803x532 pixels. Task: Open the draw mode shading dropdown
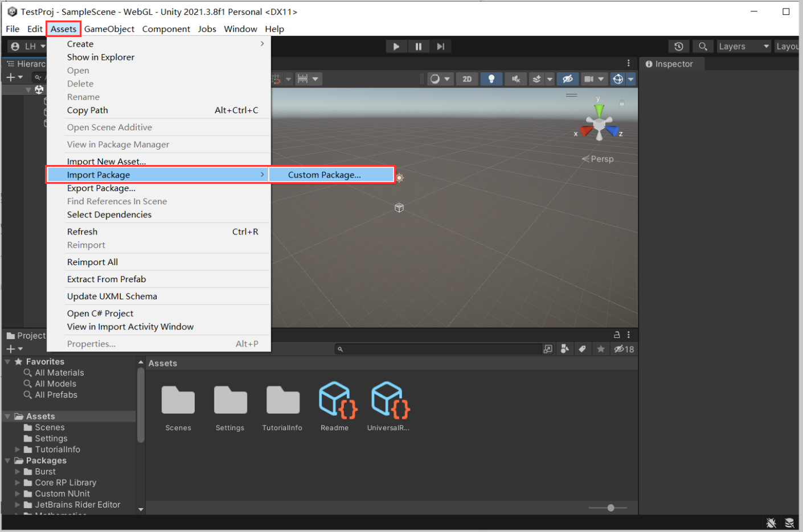(440, 79)
